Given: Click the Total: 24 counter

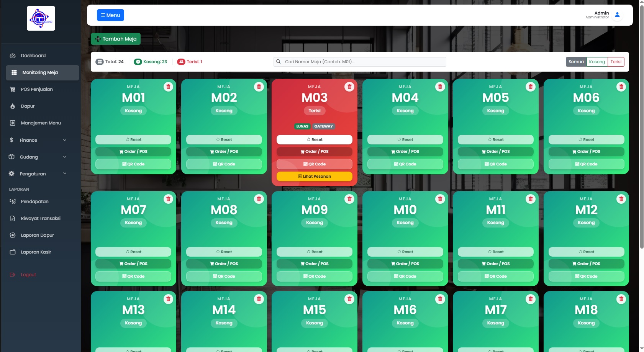Looking at the screenshot, I should pos(110,62).
